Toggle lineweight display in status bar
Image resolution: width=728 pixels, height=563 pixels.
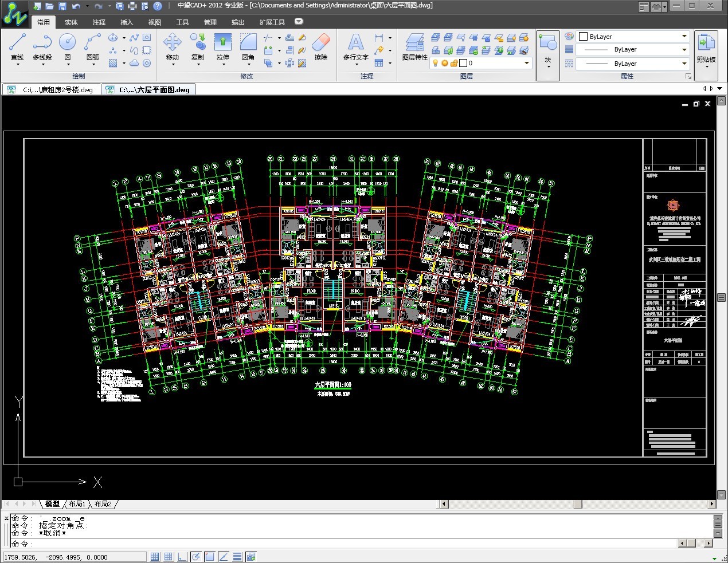point(237,557)
